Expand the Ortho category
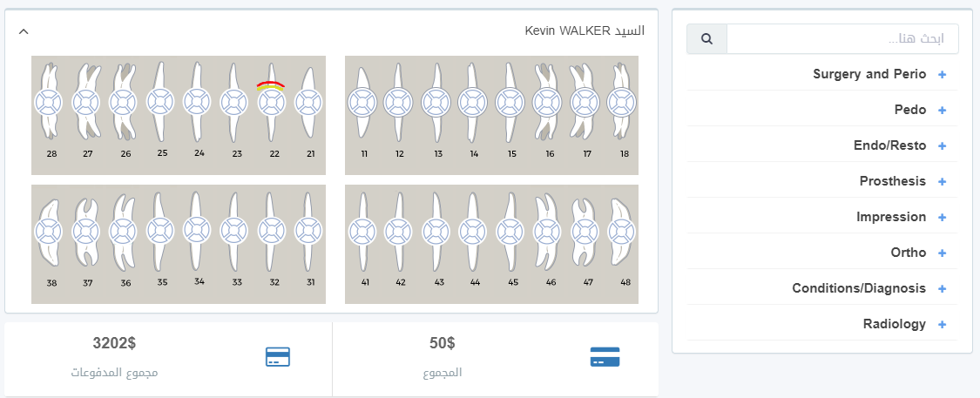Image resolution: width=980 pixels, height=398 pixels. (x=943, y=253)
